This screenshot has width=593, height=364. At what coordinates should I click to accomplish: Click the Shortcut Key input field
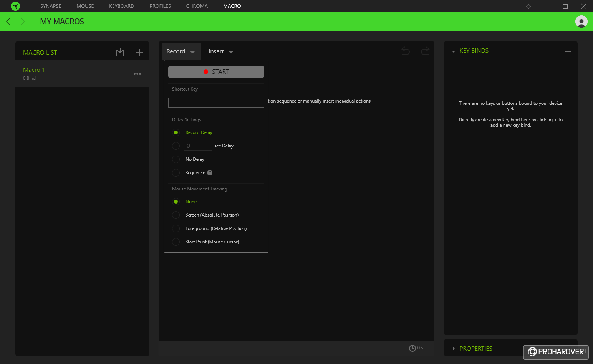tap(216, 103)
